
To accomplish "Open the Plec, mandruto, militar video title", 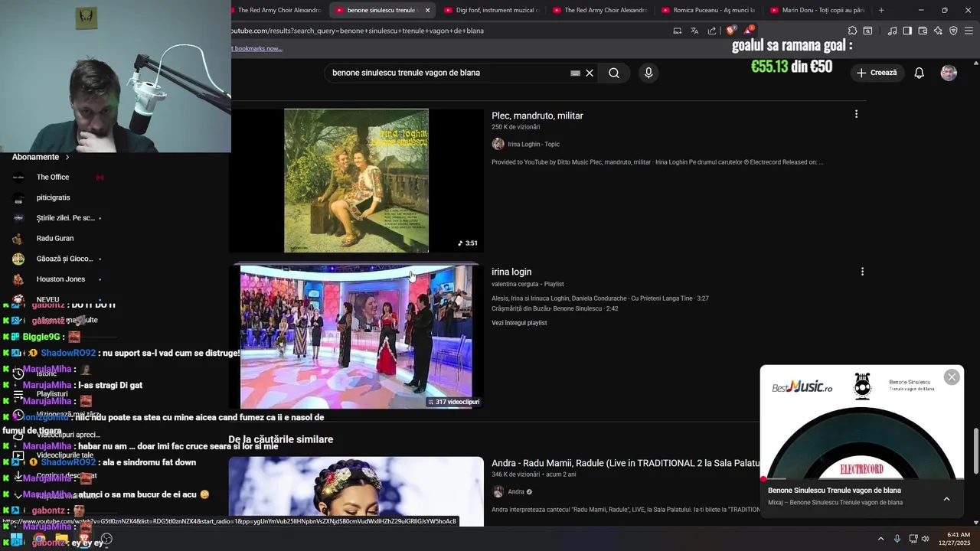I will pyautogui.click(x=537, y=116).
